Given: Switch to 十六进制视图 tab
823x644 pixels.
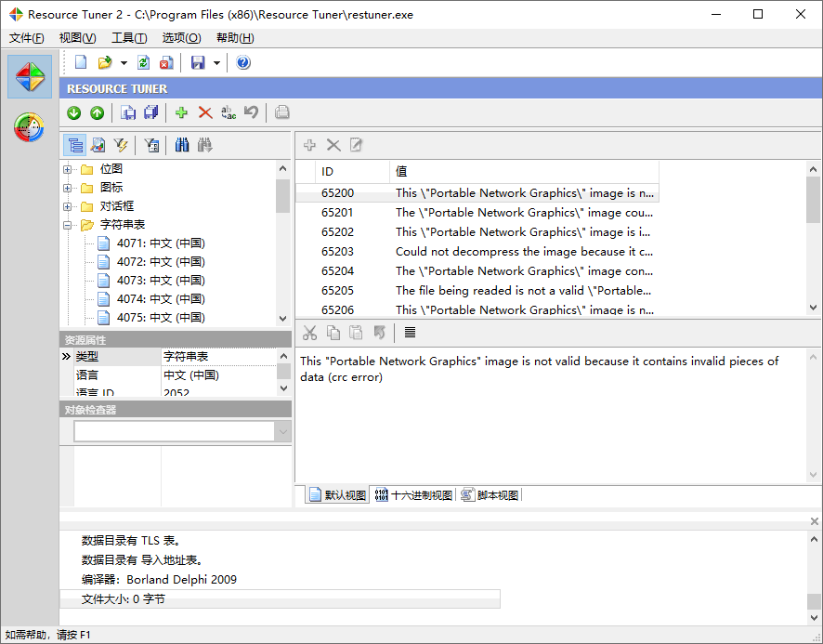Looking at the screenshot, I should (x=413, y=494).
